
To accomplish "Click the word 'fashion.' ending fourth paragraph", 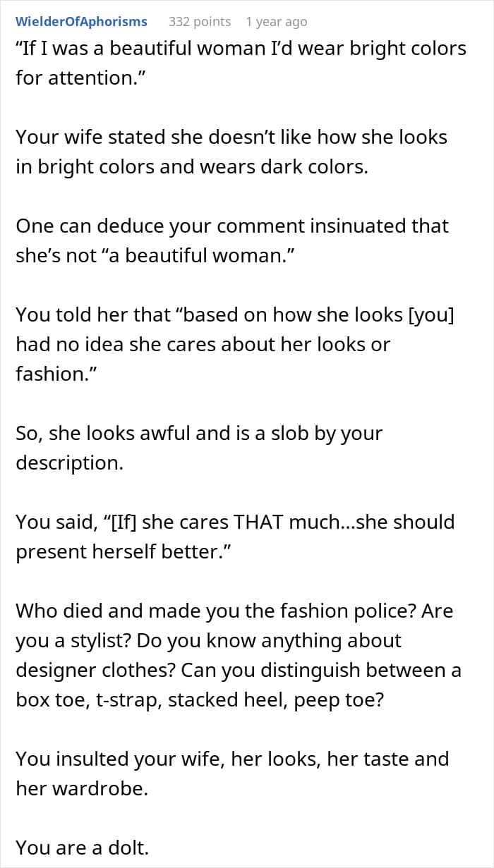I will coord(56,374).
